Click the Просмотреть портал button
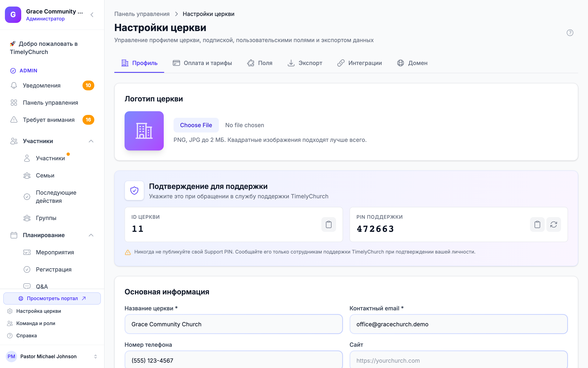This screenshot has height=368, width=588. (52, 298)
